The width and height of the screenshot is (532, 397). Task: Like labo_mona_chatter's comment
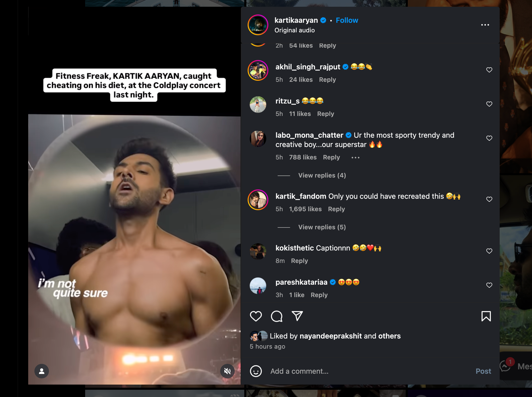(x=489, y=138)
